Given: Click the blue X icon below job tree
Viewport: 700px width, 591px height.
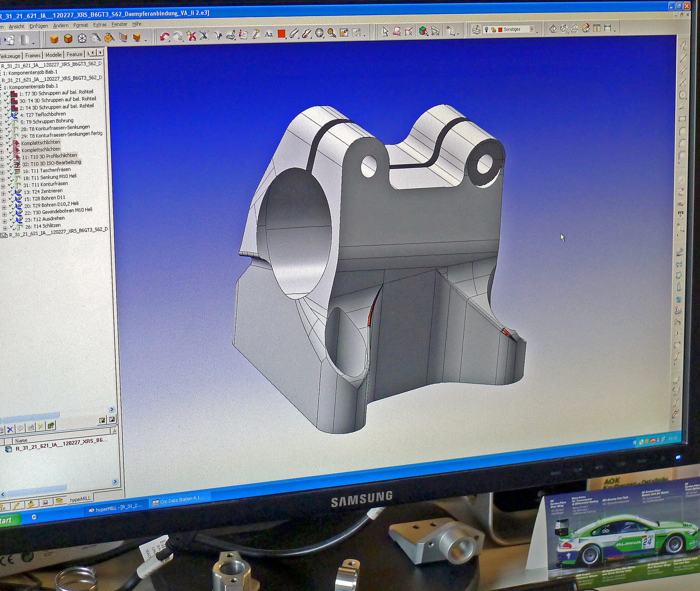Looking at the screenshot, I should pos(10,430).
